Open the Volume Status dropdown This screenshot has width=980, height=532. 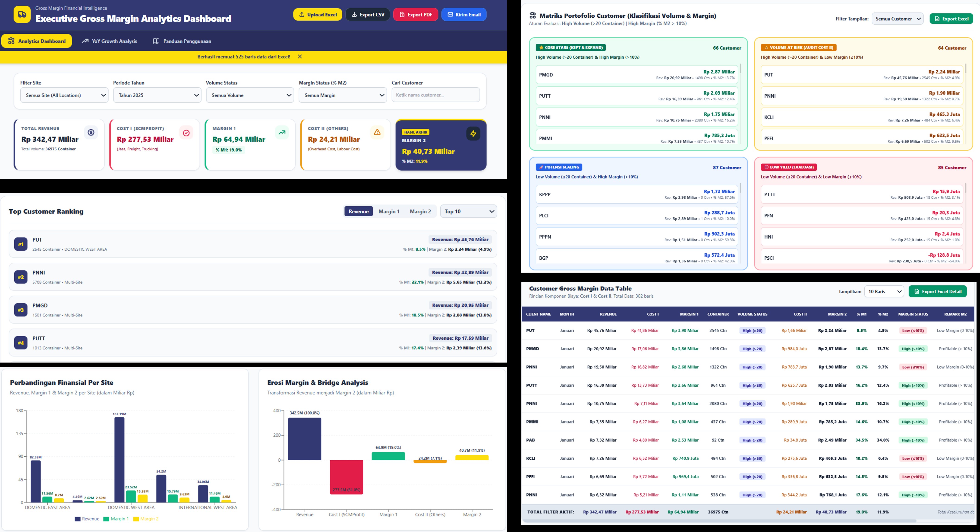250,95
